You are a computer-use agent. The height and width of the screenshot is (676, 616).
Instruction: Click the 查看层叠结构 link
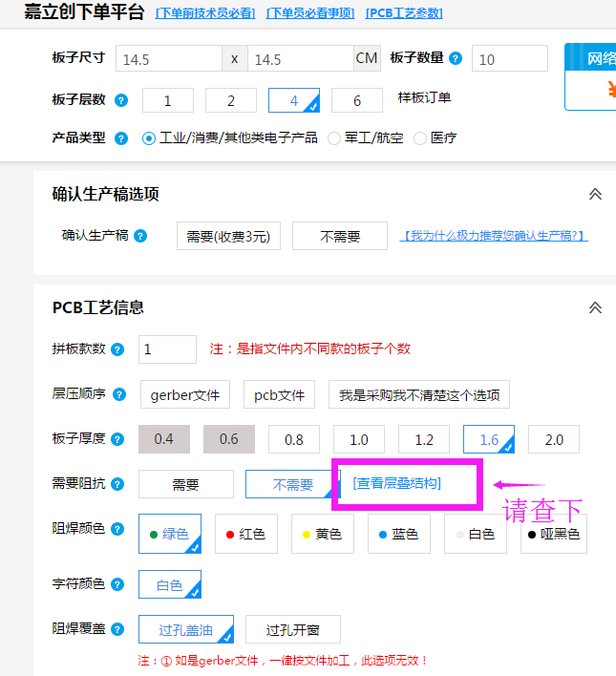click(396, 483)
